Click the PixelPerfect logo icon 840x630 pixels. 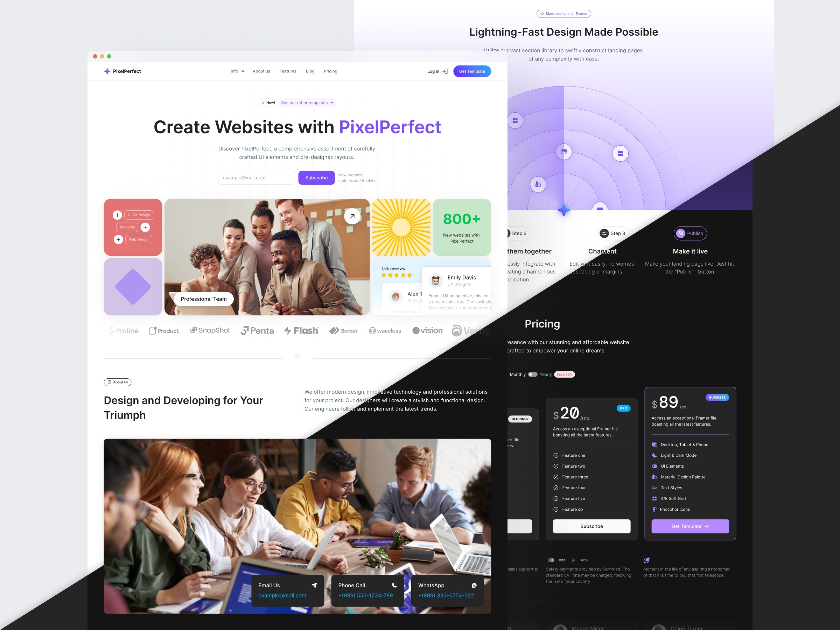pyautogui.click(x=106, y=71)
